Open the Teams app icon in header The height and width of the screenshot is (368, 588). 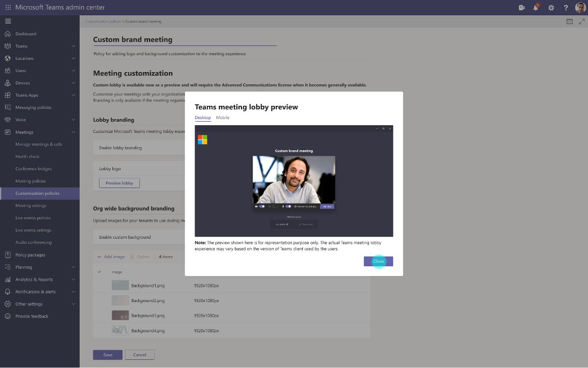[x=521, y=8]
